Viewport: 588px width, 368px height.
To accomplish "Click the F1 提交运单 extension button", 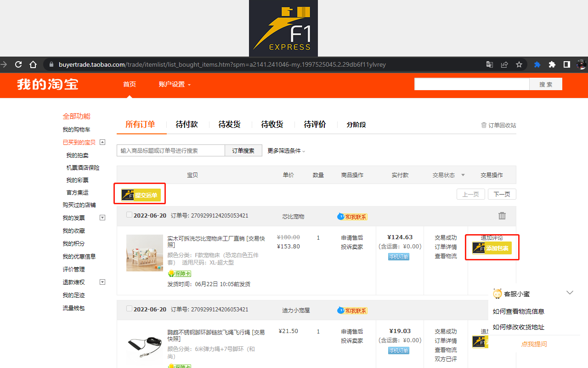I will pos(141,195).
